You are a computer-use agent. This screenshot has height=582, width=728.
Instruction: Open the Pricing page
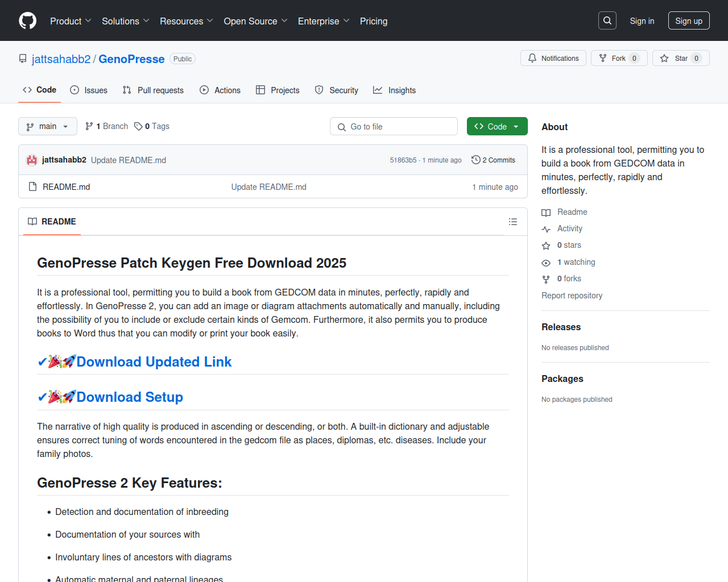click(x=374, y=21)
